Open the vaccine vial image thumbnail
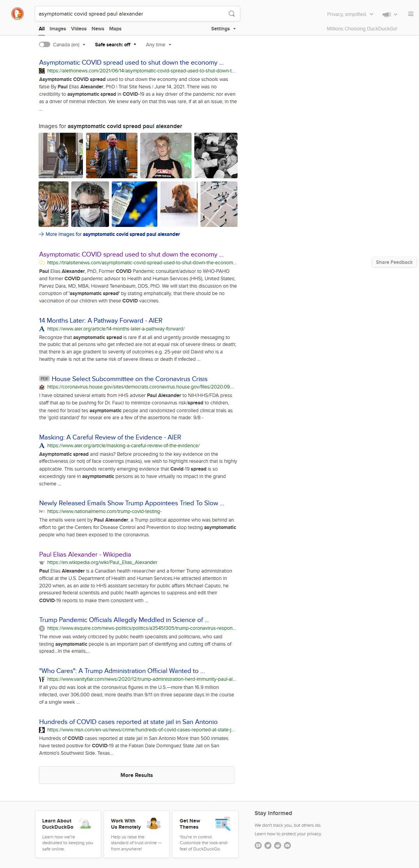The width and height of the screenshot is (419, 868). [134, 204]
